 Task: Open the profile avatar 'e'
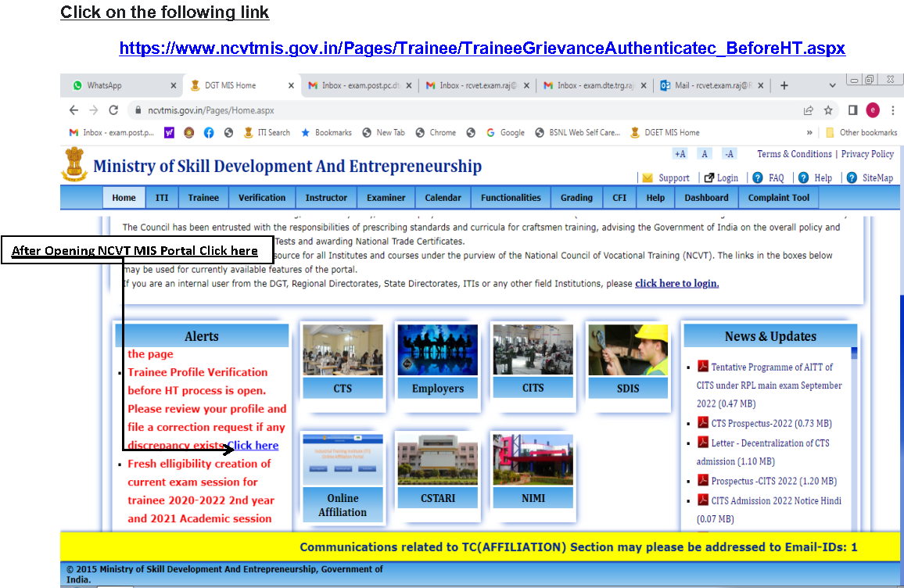[x=873, y=110]
